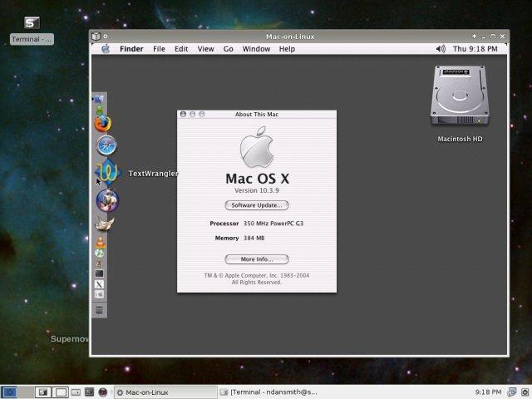The image size is (532, 399).
Task: Open VLC cone icon in the dock
Action: 100,241
